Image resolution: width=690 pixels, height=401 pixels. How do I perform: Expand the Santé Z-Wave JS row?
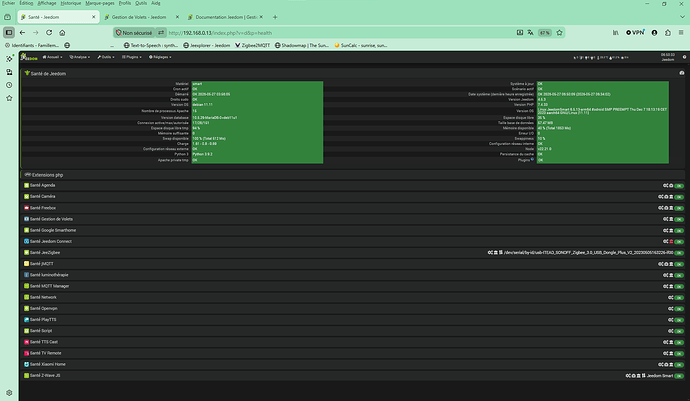[x=352, y=375]
